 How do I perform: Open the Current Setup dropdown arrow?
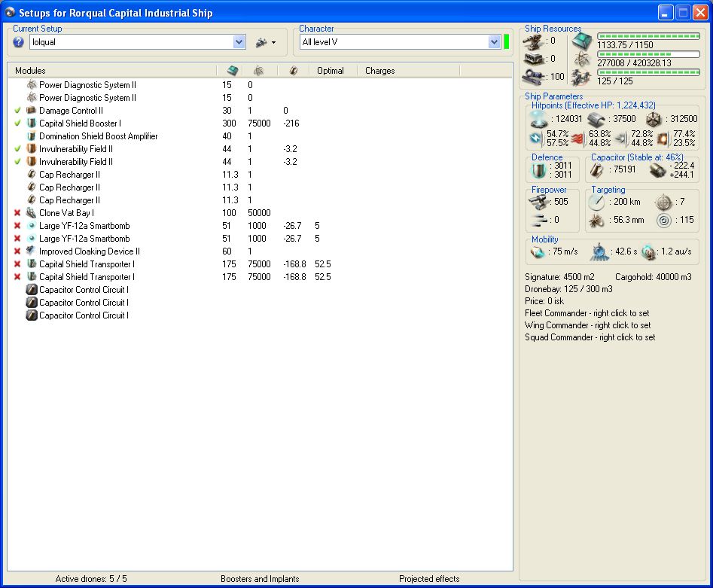(x=239, y=42)
